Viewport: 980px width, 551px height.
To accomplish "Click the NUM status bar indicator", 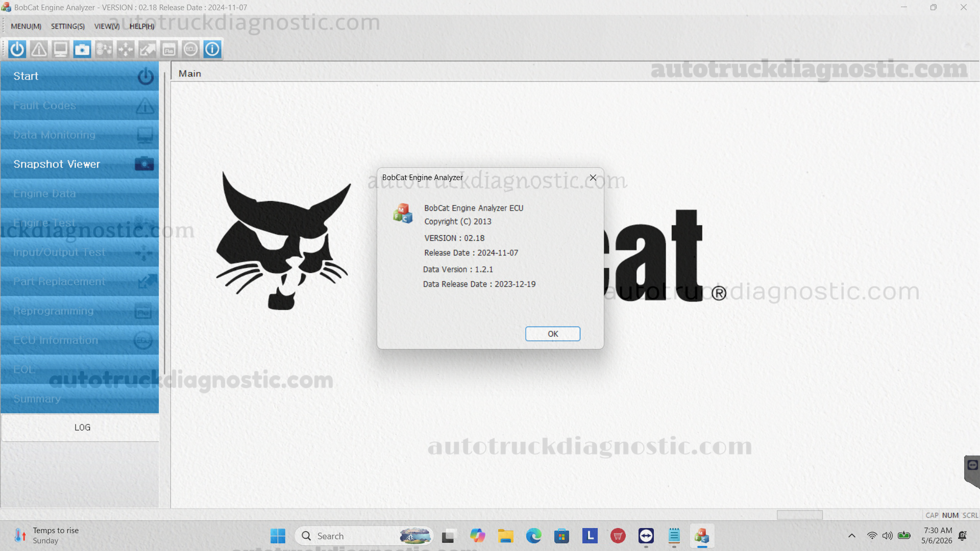I will [950, 515].
